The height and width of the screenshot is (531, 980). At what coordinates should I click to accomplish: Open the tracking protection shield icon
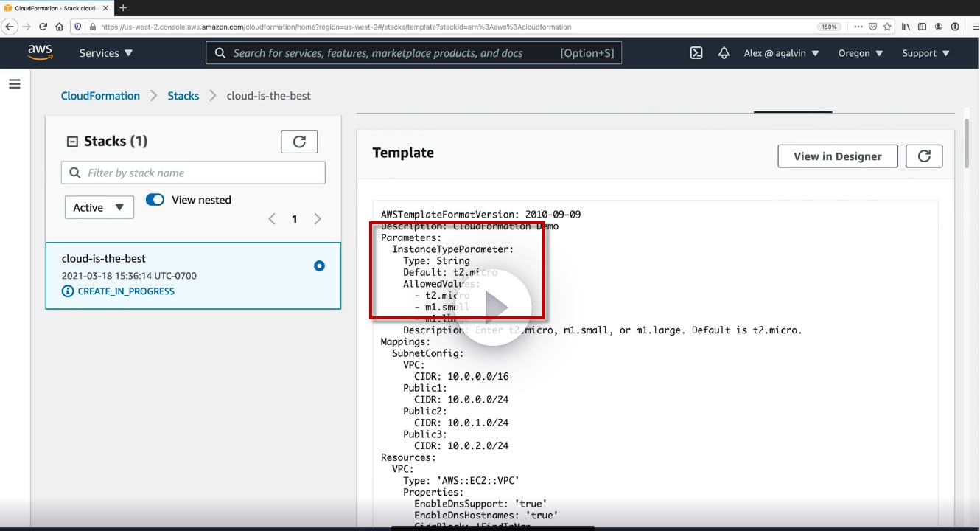pos(78,27)
